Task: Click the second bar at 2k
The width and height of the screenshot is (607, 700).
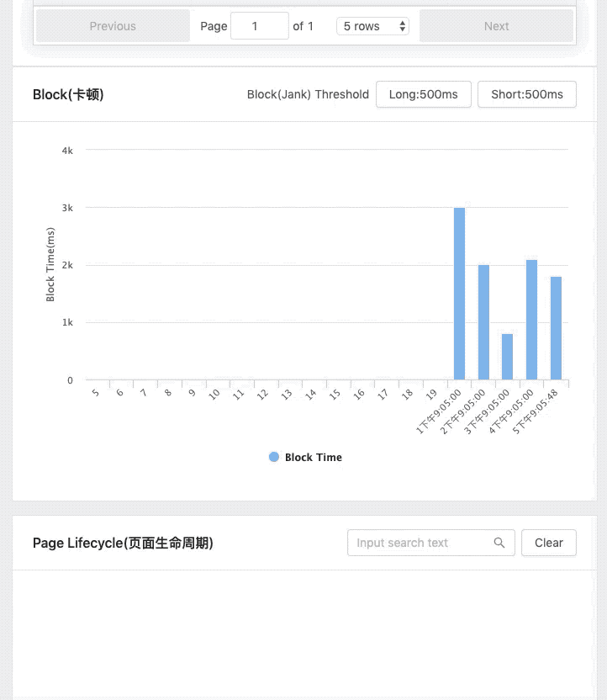Action: pyautogui.click(x=483, y=322)
